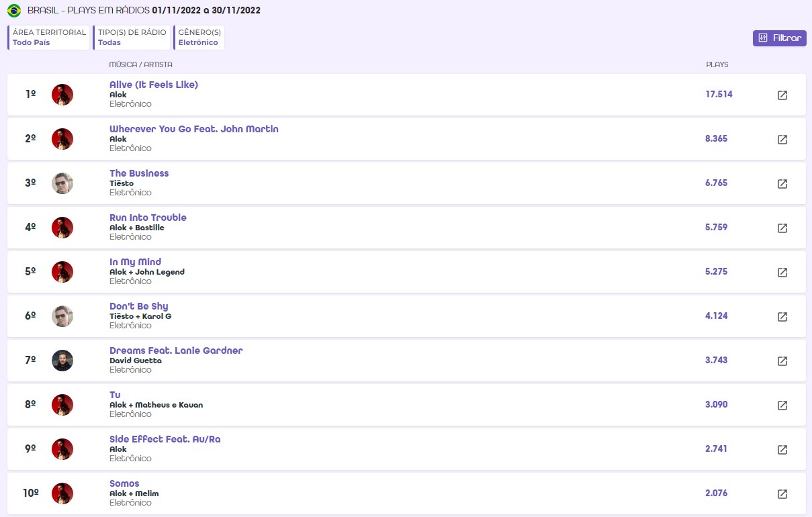This screenshot has width=812, height=517.
Task: Click plays count 3.090
Action: tap(717, 405)
